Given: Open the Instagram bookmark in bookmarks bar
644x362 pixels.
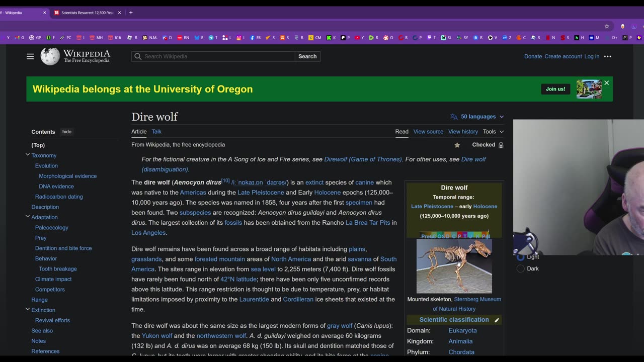Looking at the screenshot, I should point(241,37).
